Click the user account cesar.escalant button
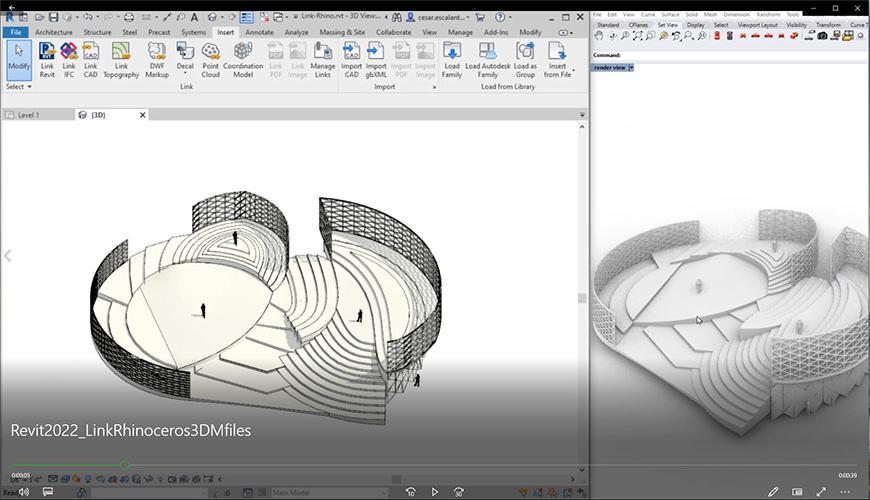This screenshot has height=500, width=870. [438, 18]
